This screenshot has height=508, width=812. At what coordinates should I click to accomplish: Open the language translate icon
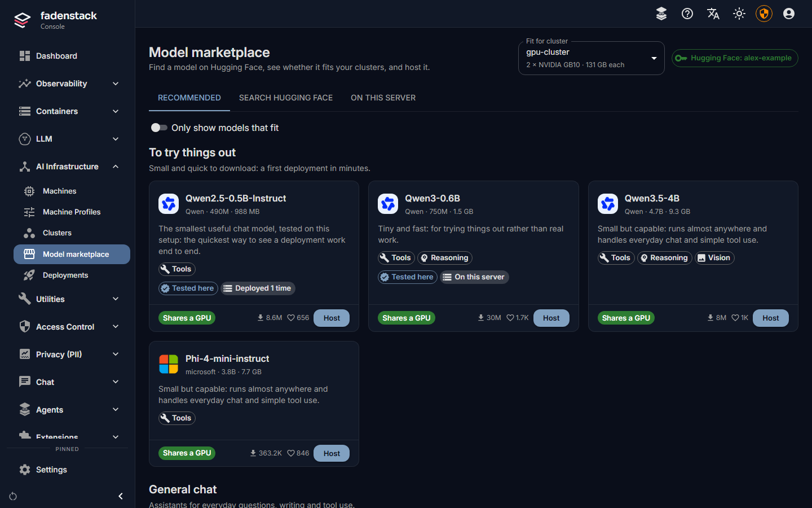click(713, 14)
